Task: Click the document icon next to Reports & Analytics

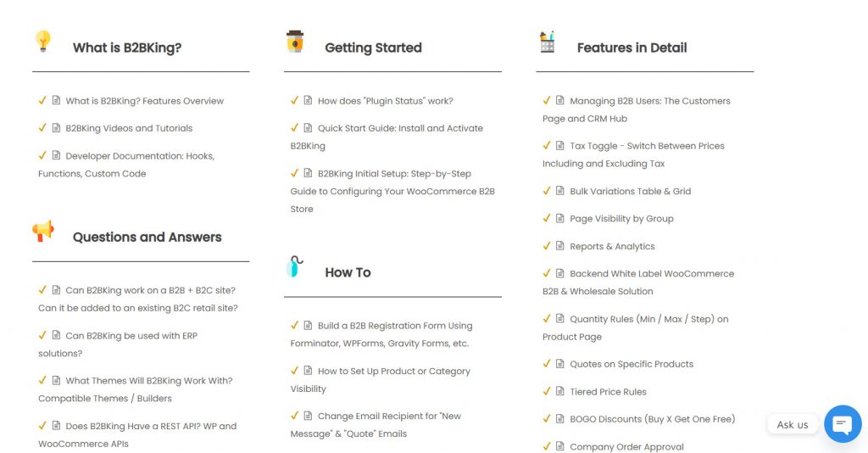Action: pos(560,246)
